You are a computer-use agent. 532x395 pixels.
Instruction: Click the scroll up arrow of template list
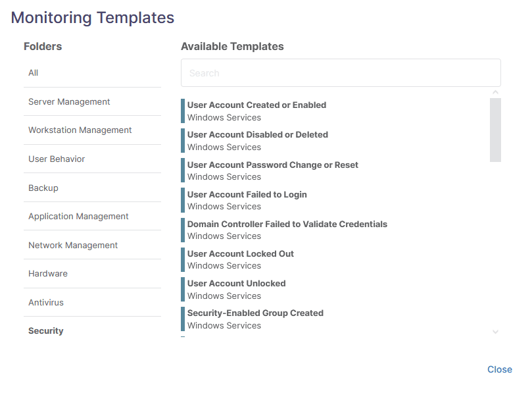[495, 92]
